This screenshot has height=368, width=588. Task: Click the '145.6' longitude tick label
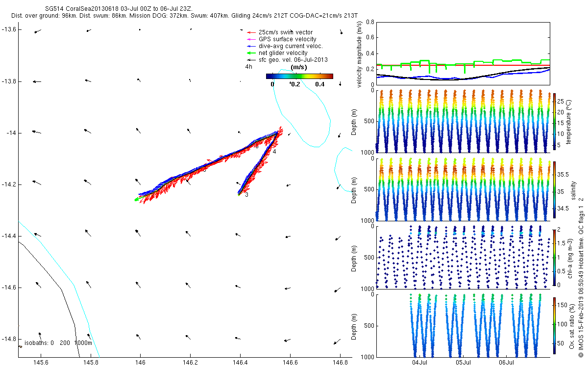click(40, 363)
